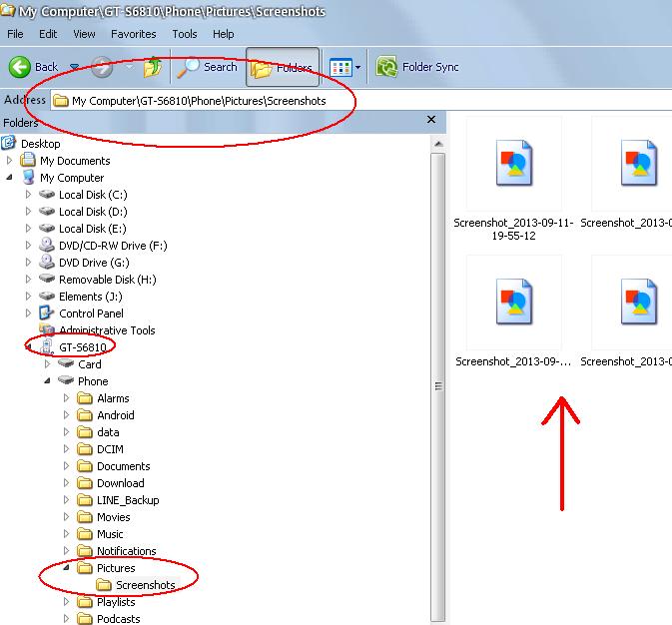Toggle the Folders pane button

283,67
